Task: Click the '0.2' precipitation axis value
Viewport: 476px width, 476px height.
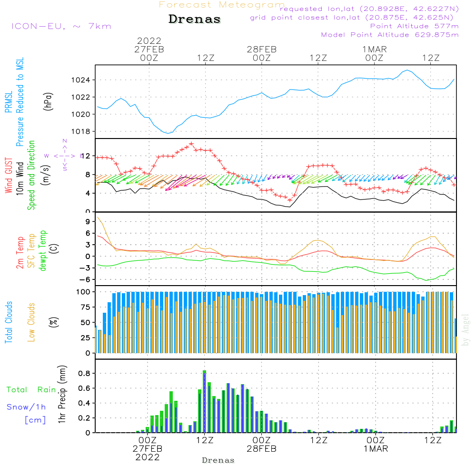Action: tap(83, 418)
